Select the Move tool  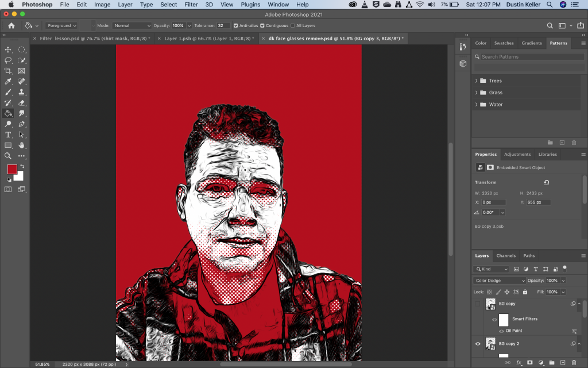9,50
